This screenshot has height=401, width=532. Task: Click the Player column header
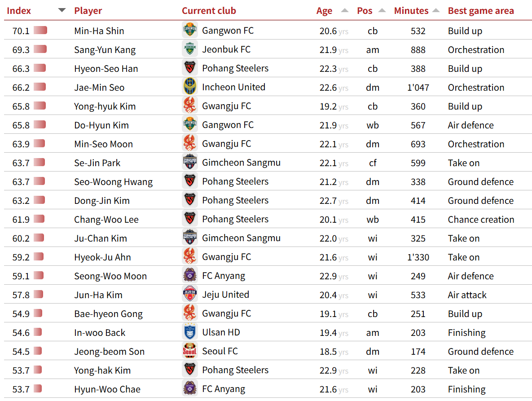pos(88,11)
